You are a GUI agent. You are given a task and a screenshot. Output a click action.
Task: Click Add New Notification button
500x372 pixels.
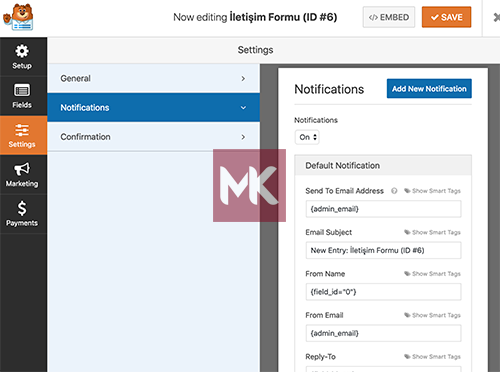429,89
